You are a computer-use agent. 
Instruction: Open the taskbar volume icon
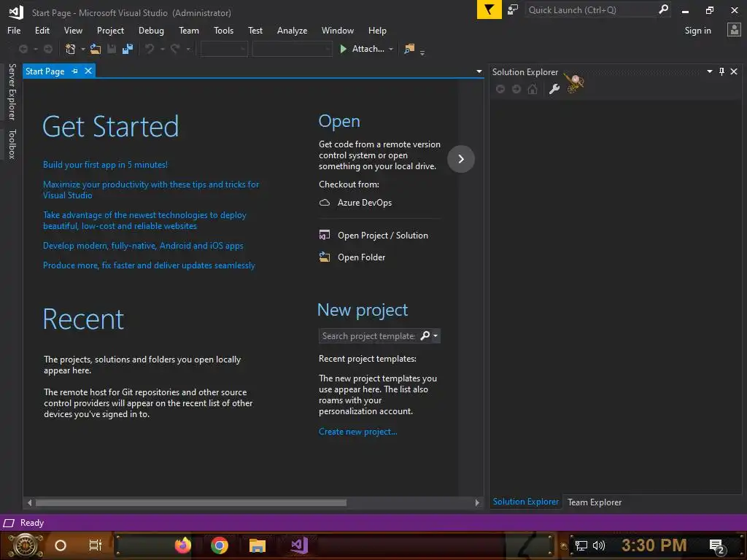pos(599,545)
